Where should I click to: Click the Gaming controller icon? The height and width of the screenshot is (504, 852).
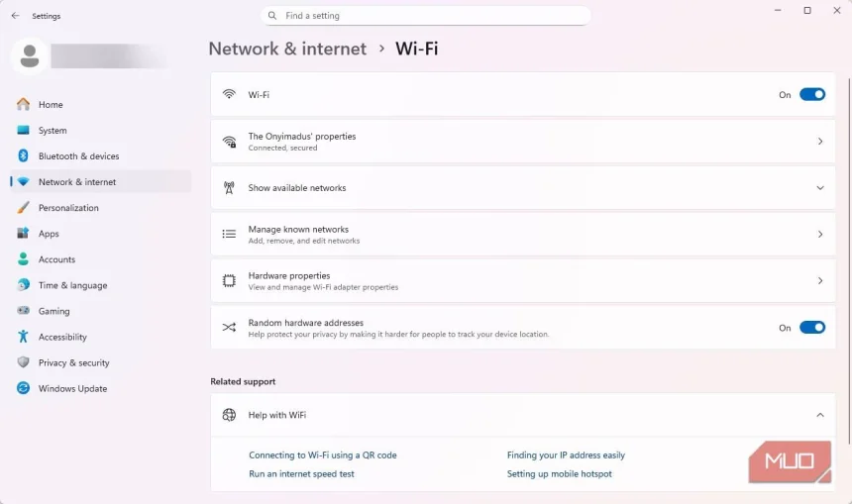[x=23, y=311]
